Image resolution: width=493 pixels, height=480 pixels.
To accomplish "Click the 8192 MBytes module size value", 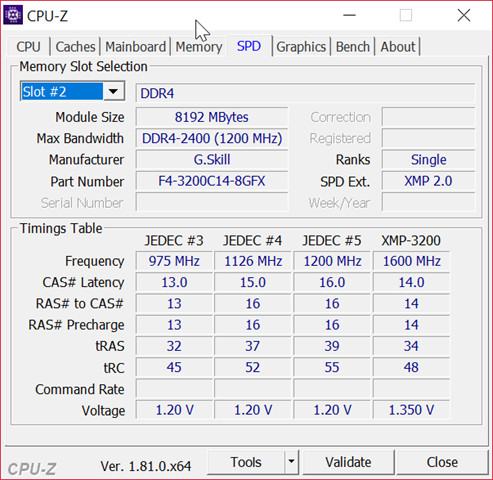I will 212,117.
